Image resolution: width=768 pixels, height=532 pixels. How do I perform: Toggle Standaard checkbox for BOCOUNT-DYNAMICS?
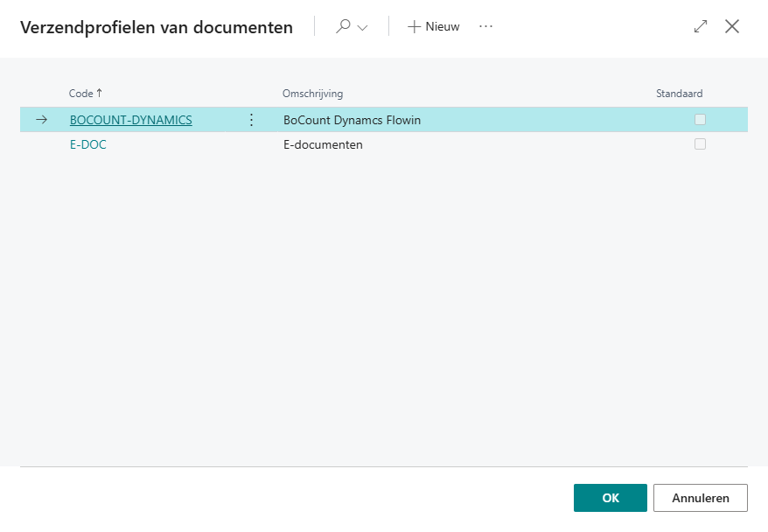pyautogui.click(x=700, y=120)
